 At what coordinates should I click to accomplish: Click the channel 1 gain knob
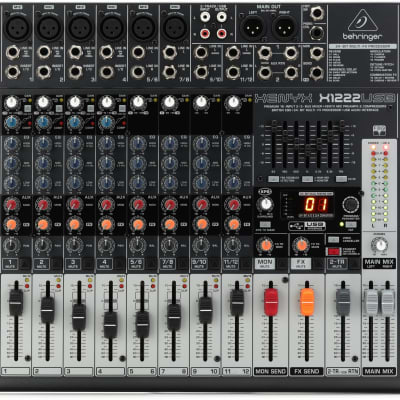pyautogui.click(x=12, y=103)
